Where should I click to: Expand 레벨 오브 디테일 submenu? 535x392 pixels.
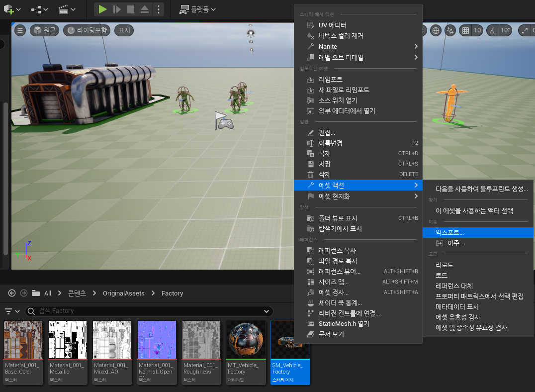[x=358, y=57]
